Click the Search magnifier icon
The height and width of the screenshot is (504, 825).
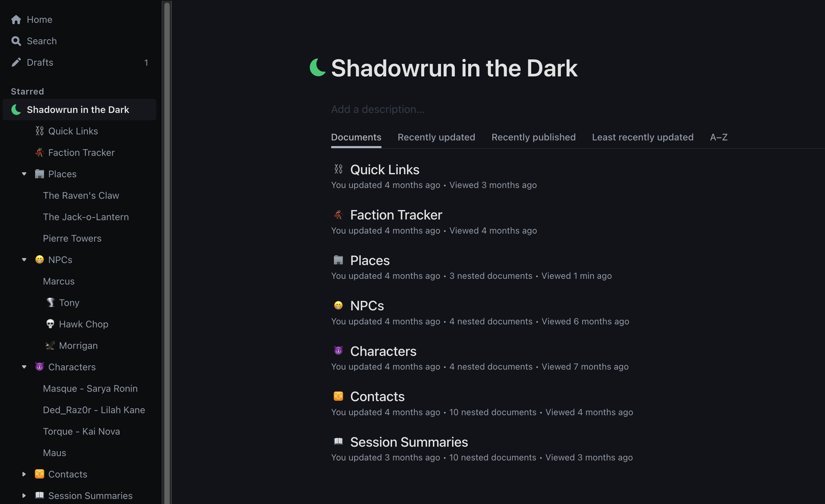pos(16,41)
